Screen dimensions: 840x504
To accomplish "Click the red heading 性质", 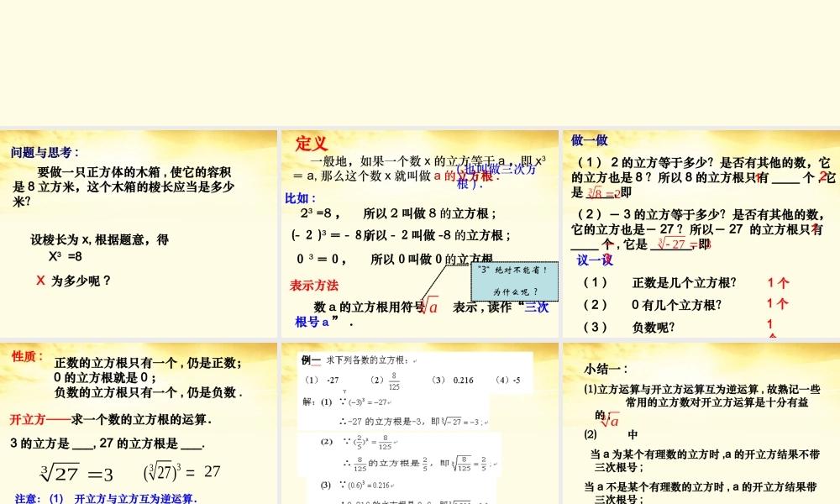I will point(28,357).
